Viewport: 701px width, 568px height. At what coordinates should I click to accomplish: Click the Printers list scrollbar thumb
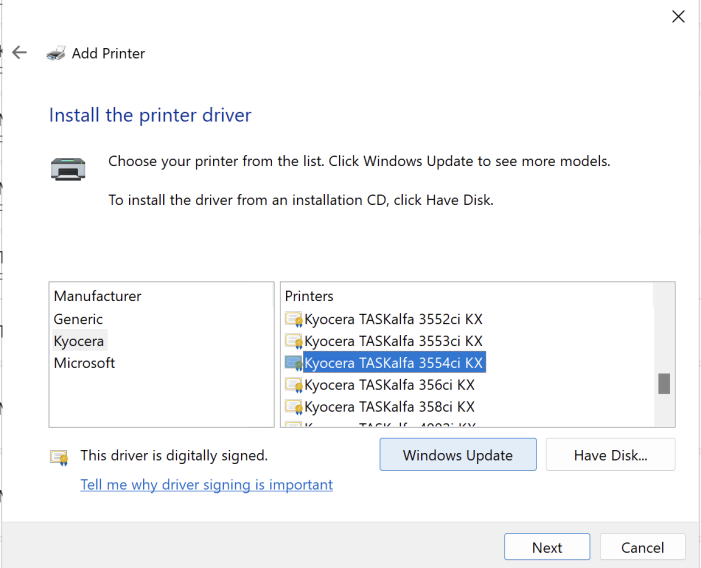tap(664, 383)
